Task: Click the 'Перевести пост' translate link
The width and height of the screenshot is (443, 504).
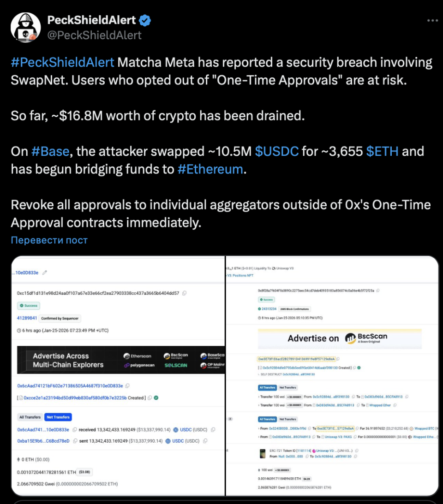Action: [49, 240]
